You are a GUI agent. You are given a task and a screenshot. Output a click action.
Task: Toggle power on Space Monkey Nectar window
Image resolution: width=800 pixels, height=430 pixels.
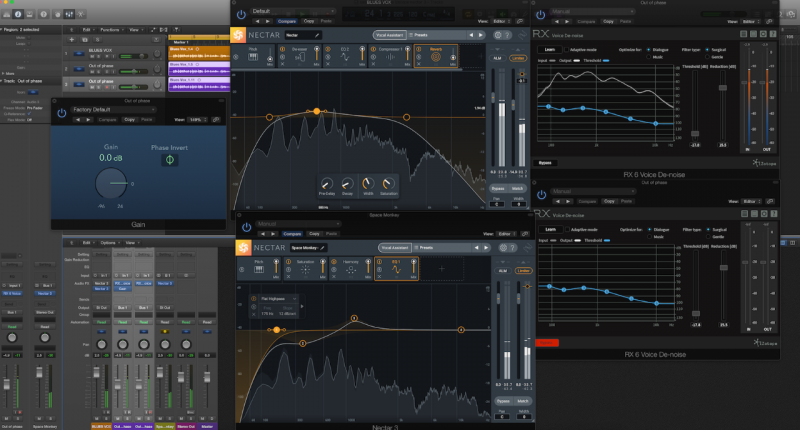coord(246,227)
